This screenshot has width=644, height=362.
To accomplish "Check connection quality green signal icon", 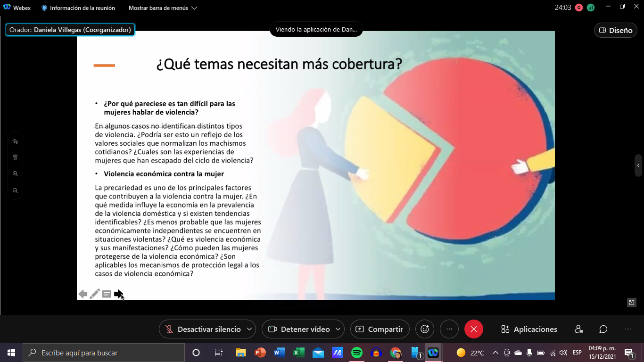I will [x=591, y=8].
